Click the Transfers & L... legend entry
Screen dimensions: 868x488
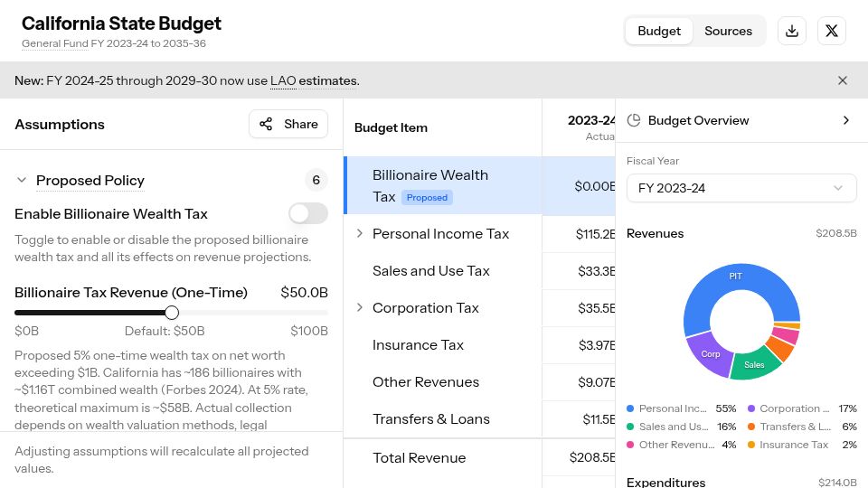coord(802,427)
